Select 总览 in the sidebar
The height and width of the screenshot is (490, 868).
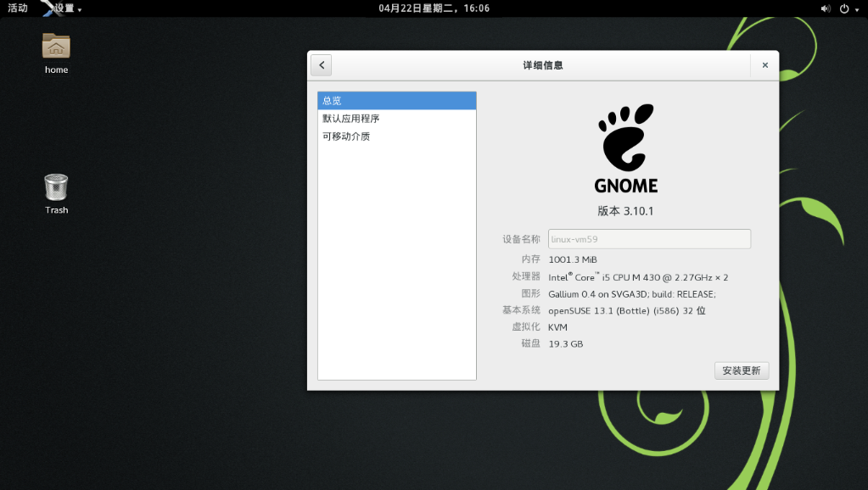coord(397,101)
